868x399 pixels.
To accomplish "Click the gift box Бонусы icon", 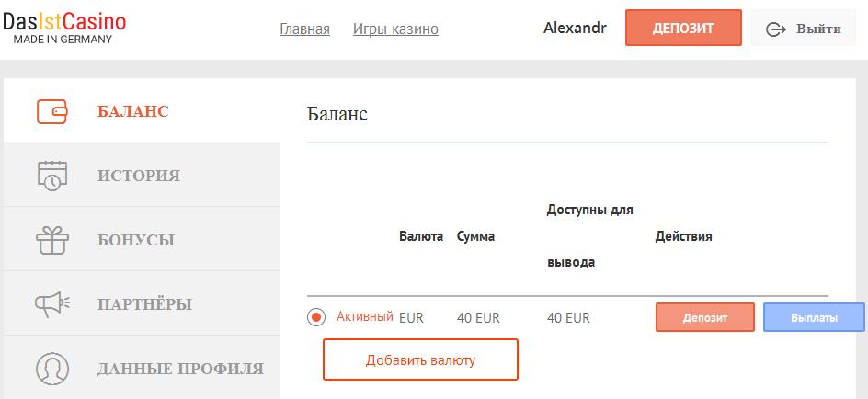I will tap(52, 240).
